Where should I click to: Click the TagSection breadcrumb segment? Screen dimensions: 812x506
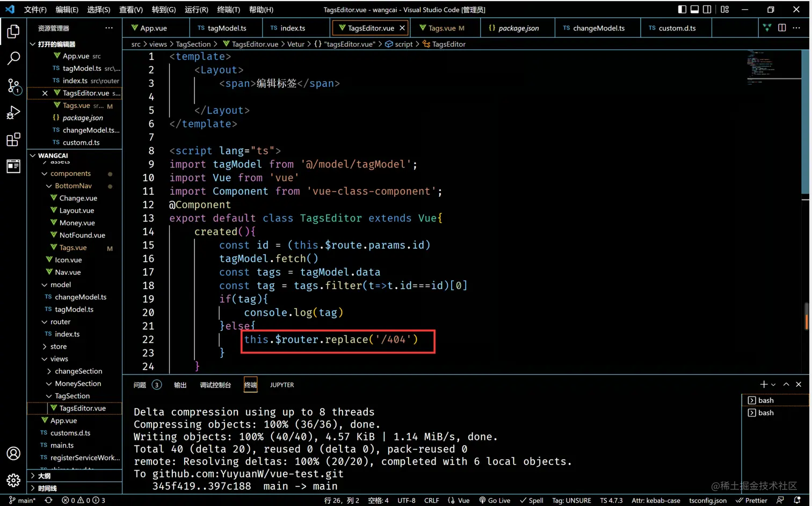click(193, 44)
